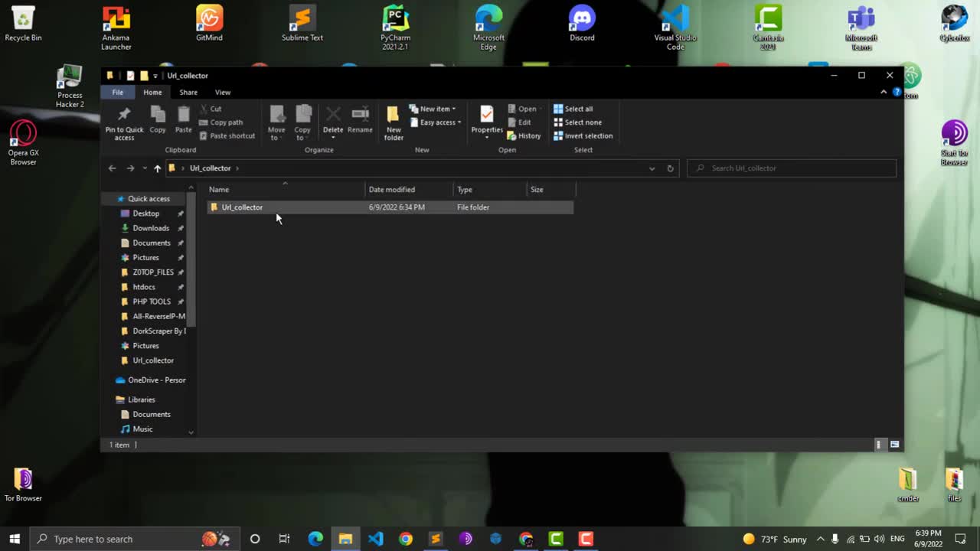Go forward with the Forward arrow

click(x=130, y=168)
